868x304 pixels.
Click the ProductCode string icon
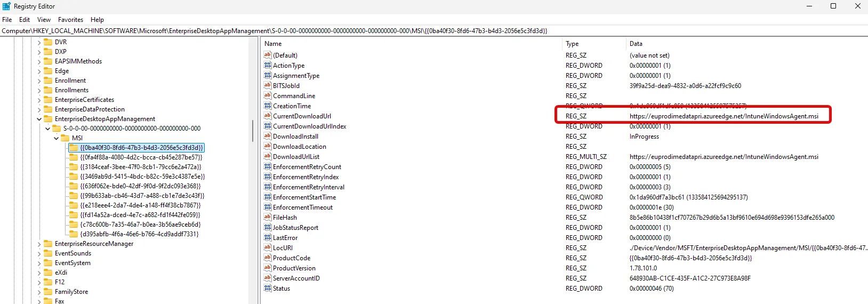coord(268,258)
